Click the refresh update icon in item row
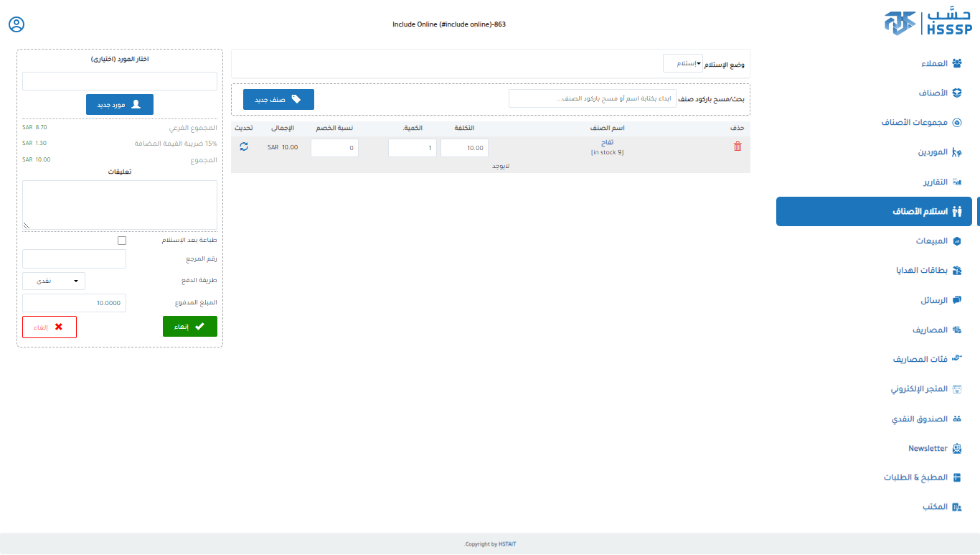Image resolution: width=980 pixels, height=555 pixels. (244, 146)
